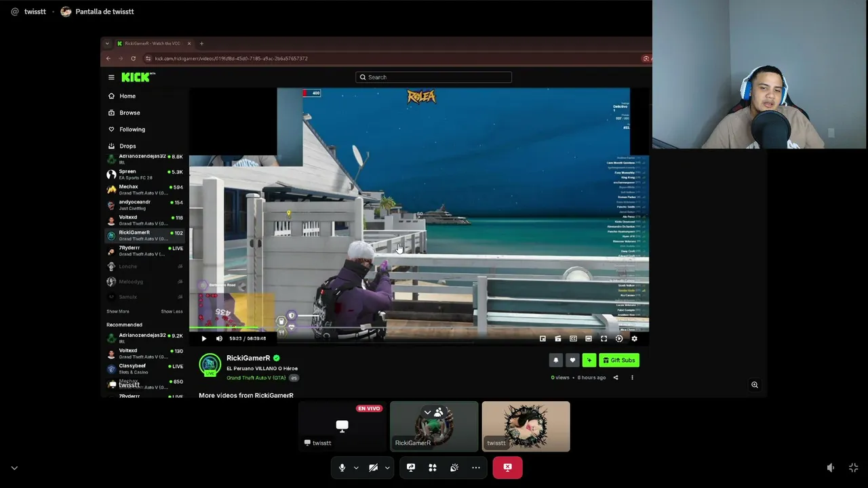Open a new browser tab
Viewport: 868px width, 488px height.
[201, 43]
